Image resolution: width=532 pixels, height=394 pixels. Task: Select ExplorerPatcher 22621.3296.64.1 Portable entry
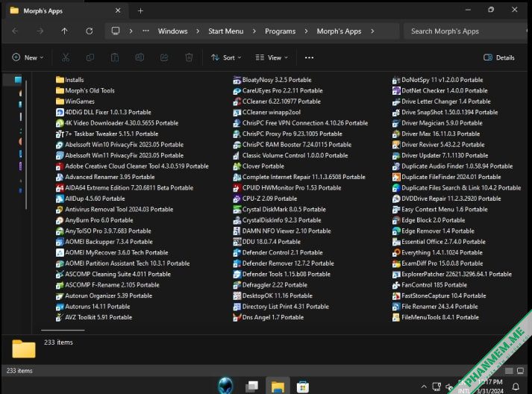(x=452, y=274)
